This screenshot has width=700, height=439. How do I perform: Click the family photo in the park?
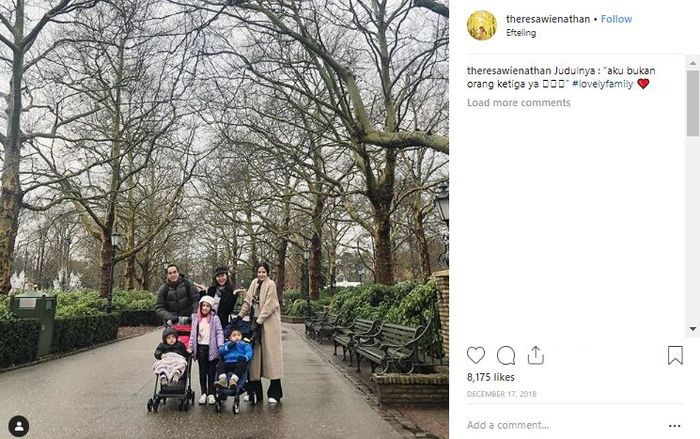(x=224, y=219)
